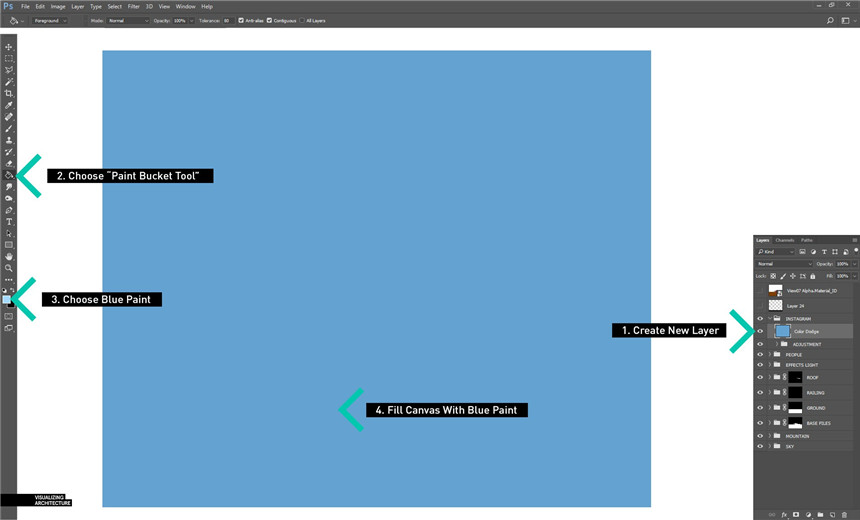Hide the PEOPLE layer group
Image resolution: width=860 pixels, height=520 pixels.
click(760, 355)
